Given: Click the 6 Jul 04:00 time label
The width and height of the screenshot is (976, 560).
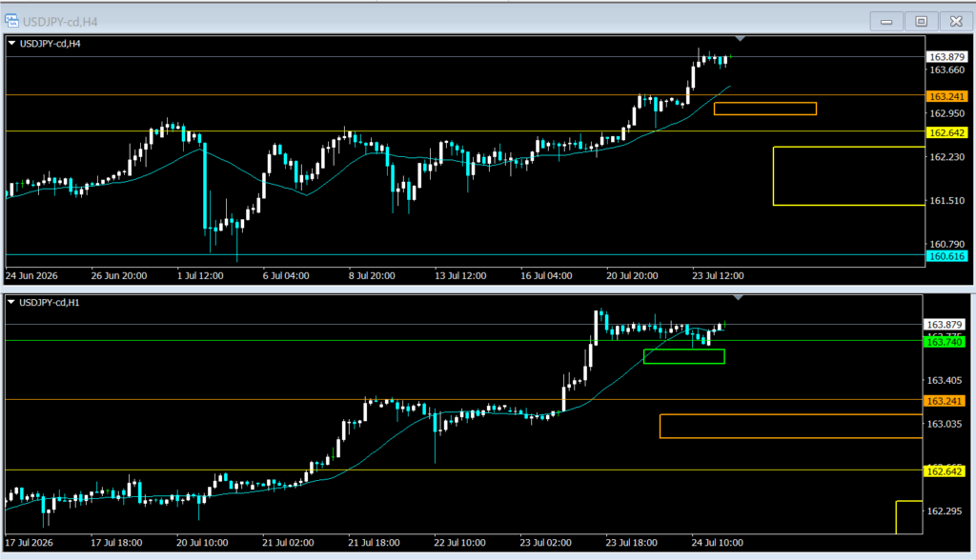Looking at the screenshot, I should (x=286, y=275).
